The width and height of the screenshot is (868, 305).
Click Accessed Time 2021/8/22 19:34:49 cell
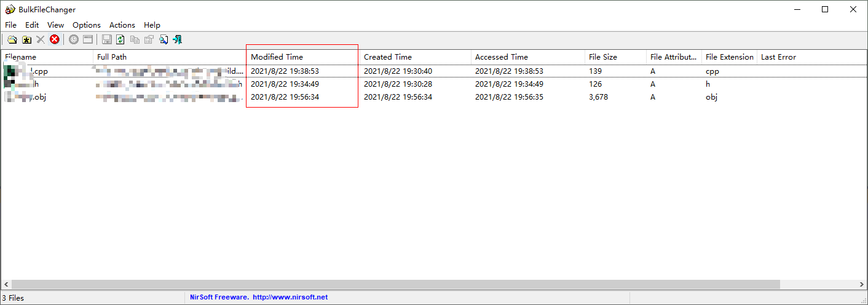[x=509, y=84]
